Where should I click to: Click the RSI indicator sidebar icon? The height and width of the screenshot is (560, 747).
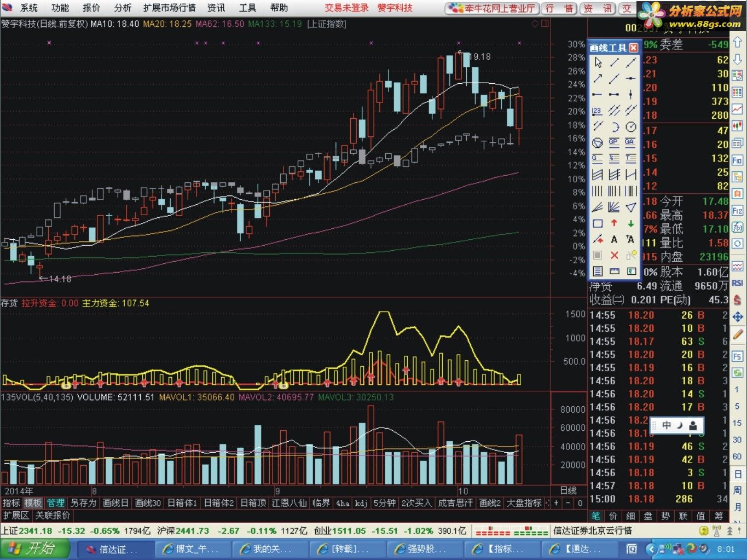tap(738, 283)
